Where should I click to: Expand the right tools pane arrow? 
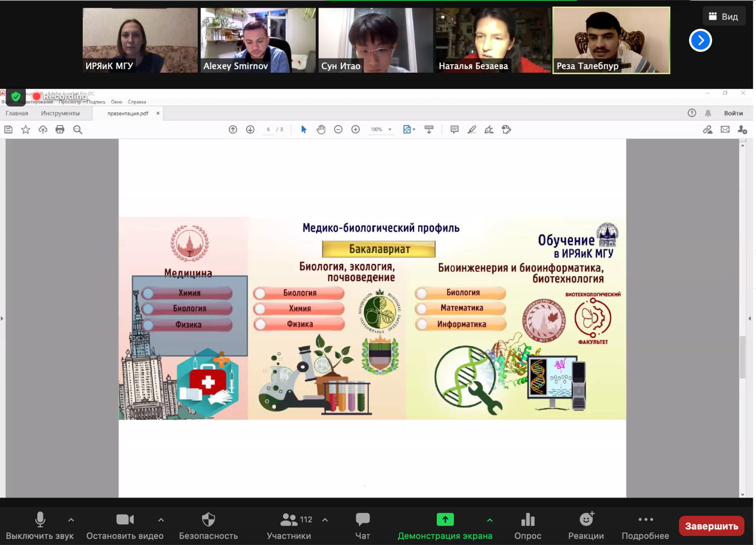[x=749, y=318]
